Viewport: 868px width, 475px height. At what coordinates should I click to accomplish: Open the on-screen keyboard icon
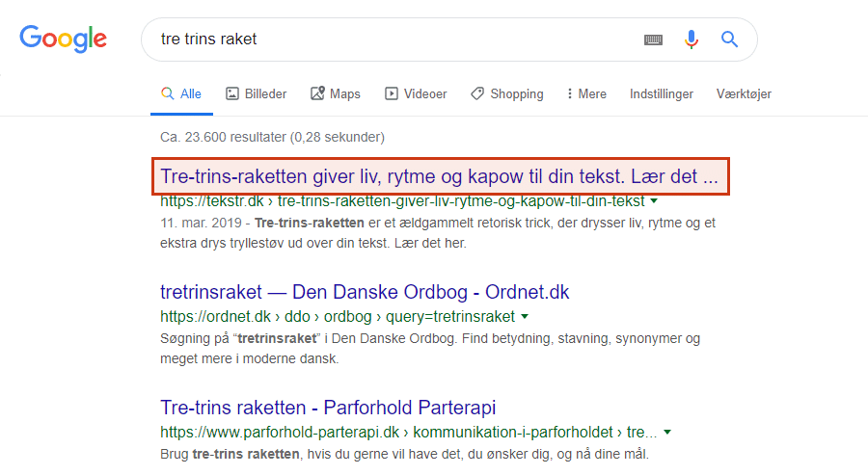[653, 40]
